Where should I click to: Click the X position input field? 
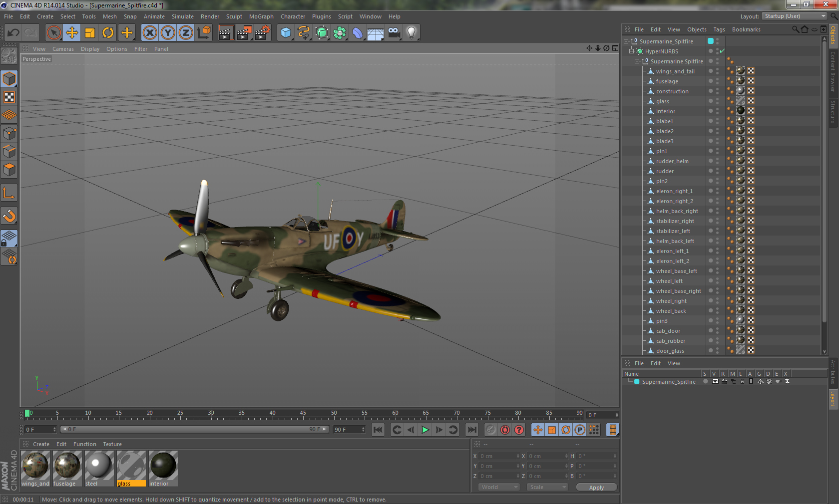tap(499, 456)
